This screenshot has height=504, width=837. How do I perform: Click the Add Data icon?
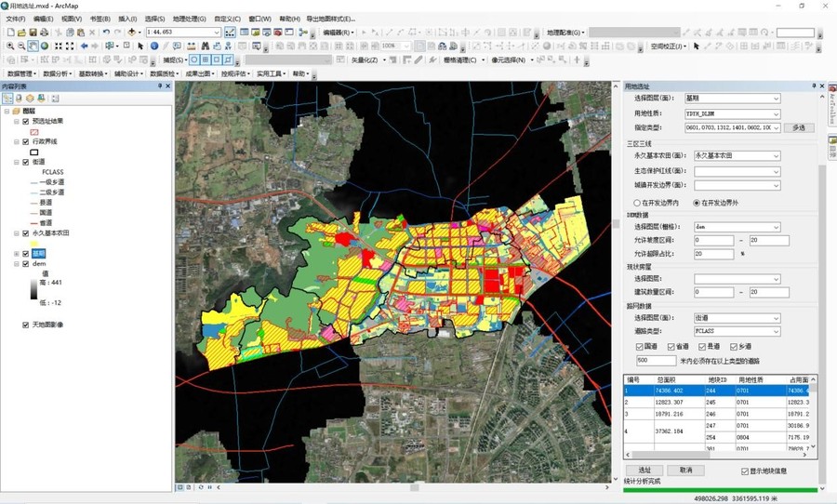tap(131, 33)
